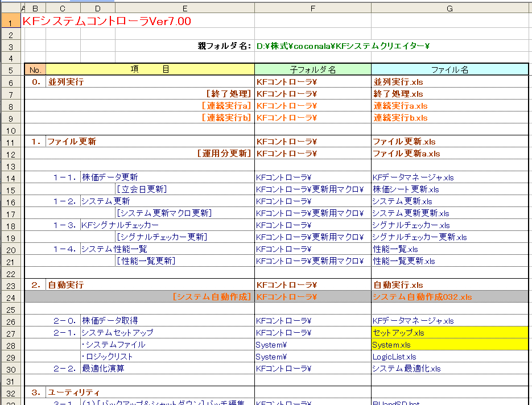
Task: Select the title cell 'KFシステムコントローラVer7.00'
Action: 106,21
